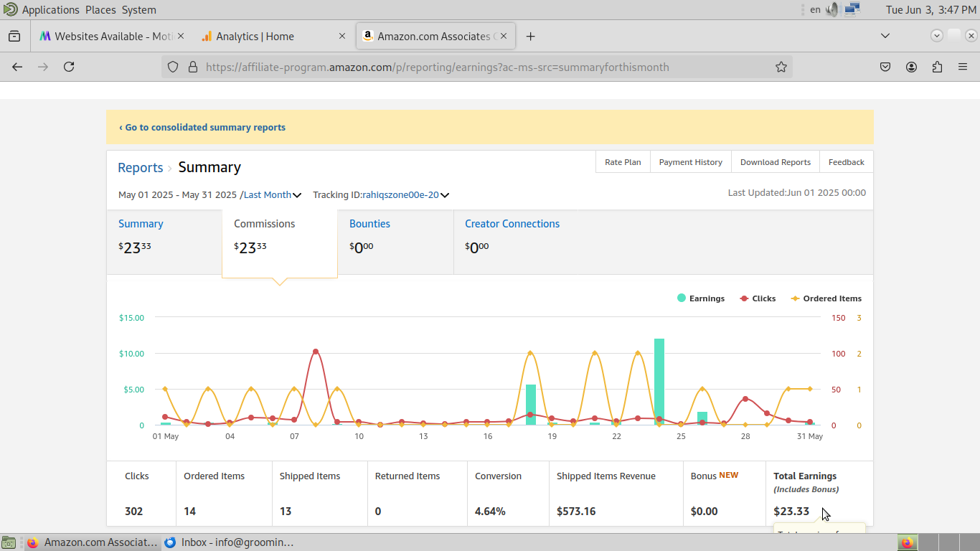The image size is (980, 551).
Task: Toggle the Earnings legend item
Action: pyautogui.click(x=700, y=298)
